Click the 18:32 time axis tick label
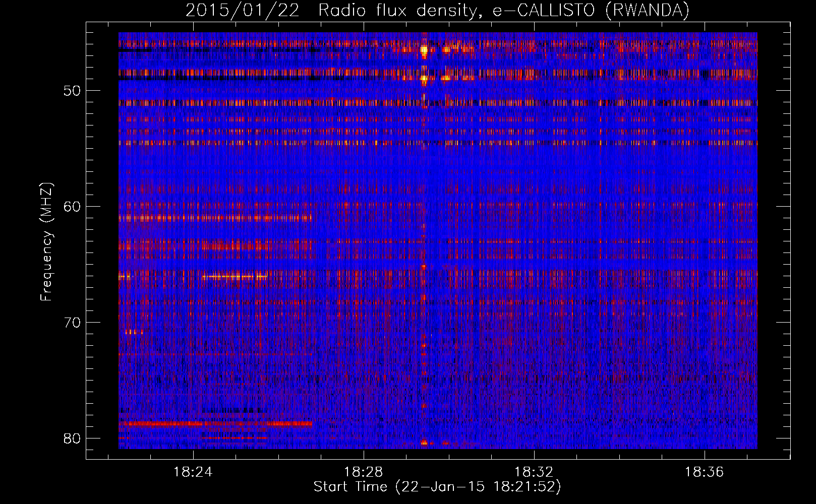The width and height of the screenshot is (816, 504). (534, 472)
